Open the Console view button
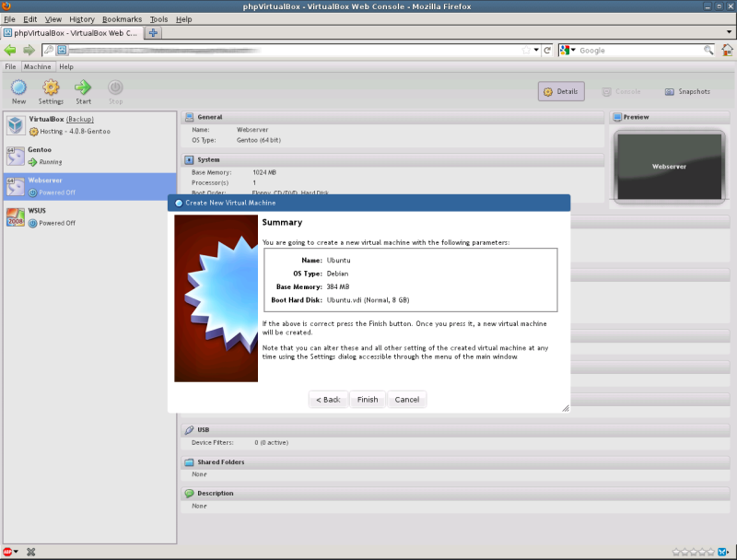 (x=621, y=91)
